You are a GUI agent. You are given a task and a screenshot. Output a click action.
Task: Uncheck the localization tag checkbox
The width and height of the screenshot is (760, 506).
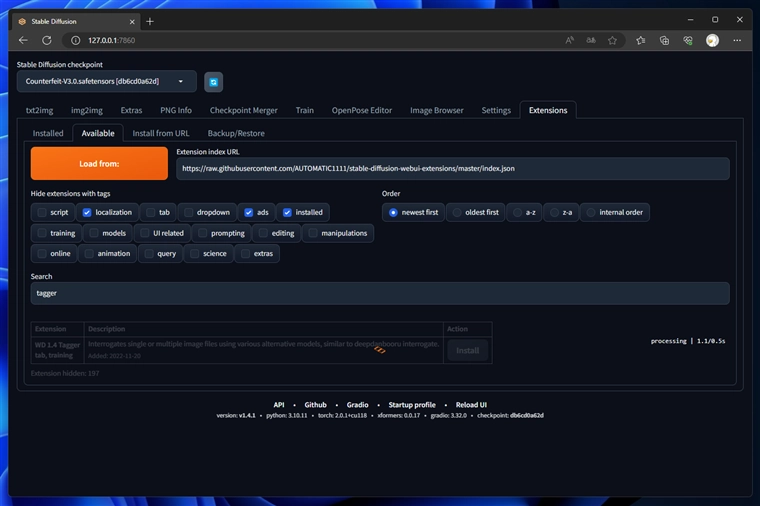87,212
